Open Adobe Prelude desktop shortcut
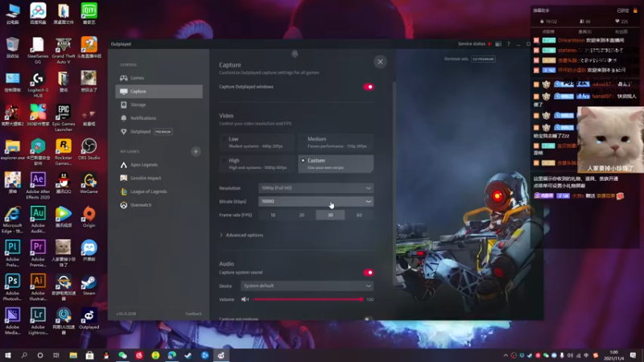The image size is (644, 362). click(x=12, y=253)
